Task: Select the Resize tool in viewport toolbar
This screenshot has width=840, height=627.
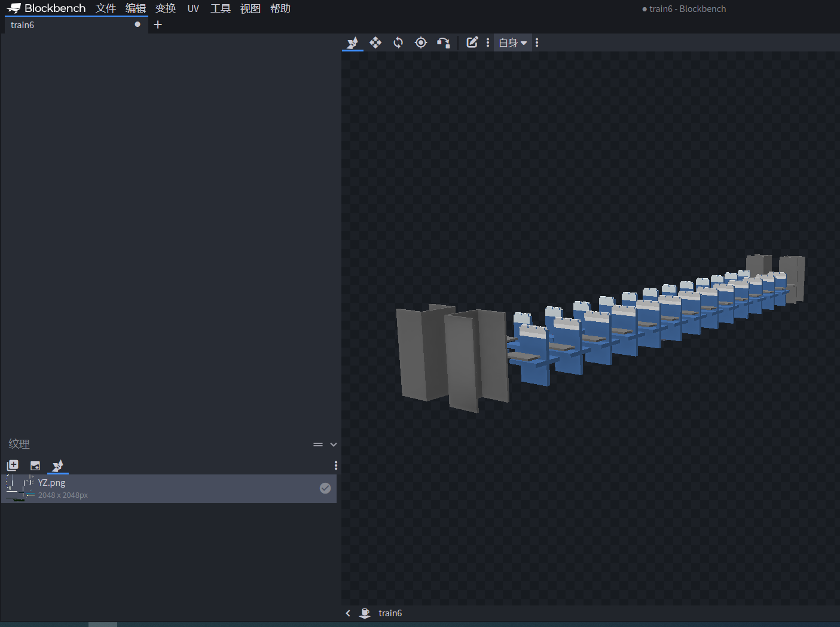Action: tap(353, 42)
